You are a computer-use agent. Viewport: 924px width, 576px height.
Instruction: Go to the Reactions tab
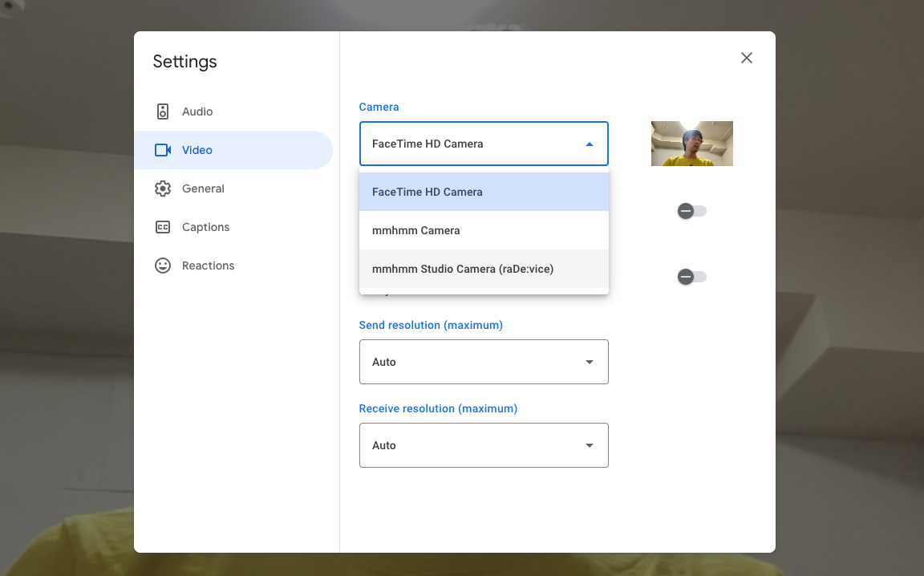click(233, 266)
